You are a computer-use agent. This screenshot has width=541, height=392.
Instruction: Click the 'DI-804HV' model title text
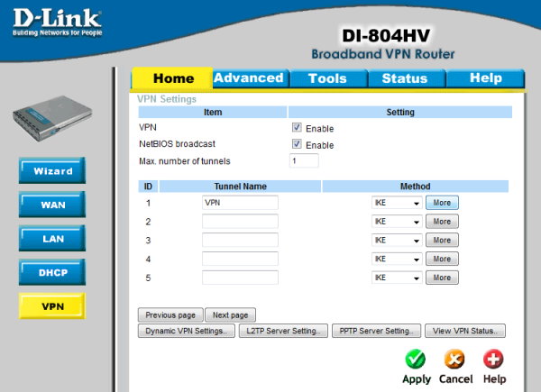386,36
